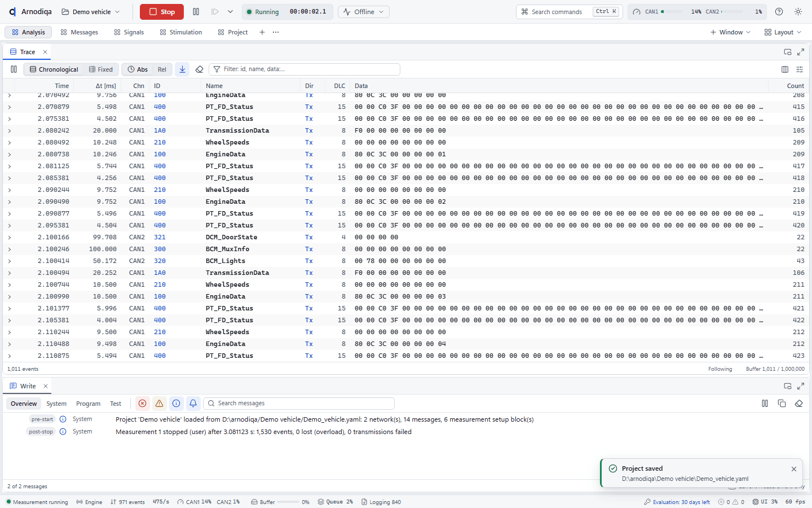The image size is (812, 508).
Task: Stop the running measurement
Action: click(x=162, y=12)
